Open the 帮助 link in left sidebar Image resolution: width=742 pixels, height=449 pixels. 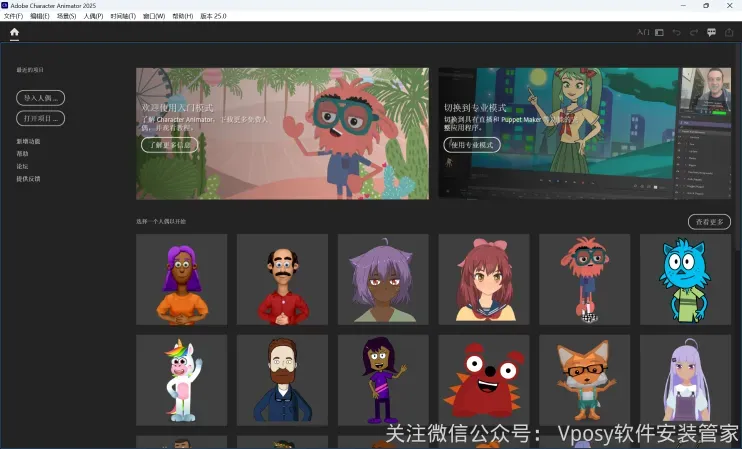tap(22, 154)
